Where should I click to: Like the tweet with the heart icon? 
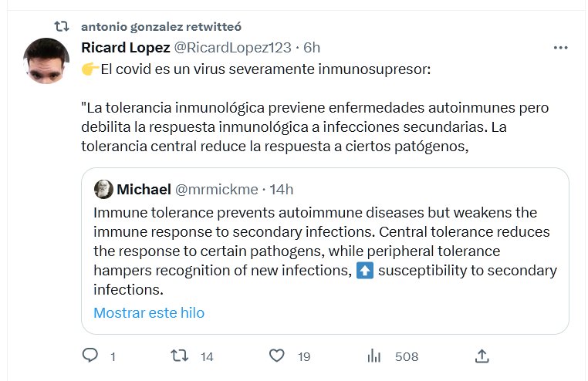(278, 356)
